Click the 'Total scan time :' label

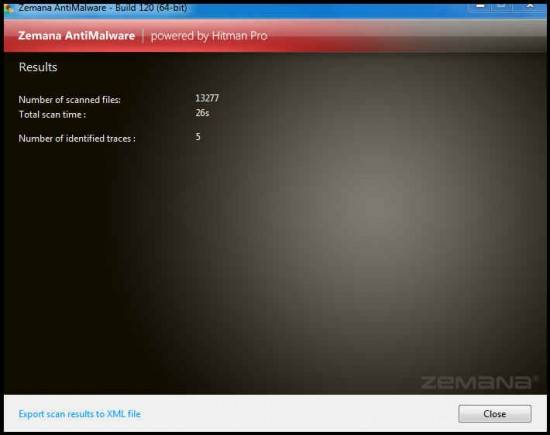click(x=52, y=115)
